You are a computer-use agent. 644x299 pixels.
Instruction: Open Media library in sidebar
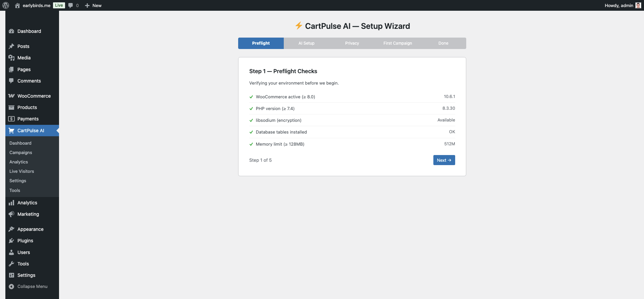24,58
